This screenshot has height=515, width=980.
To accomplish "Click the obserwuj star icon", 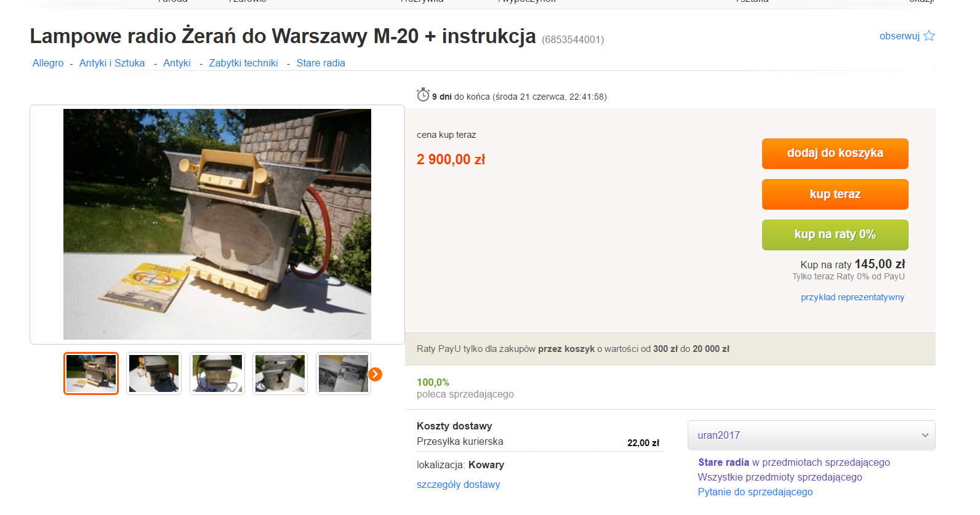I will pos(929,36).
